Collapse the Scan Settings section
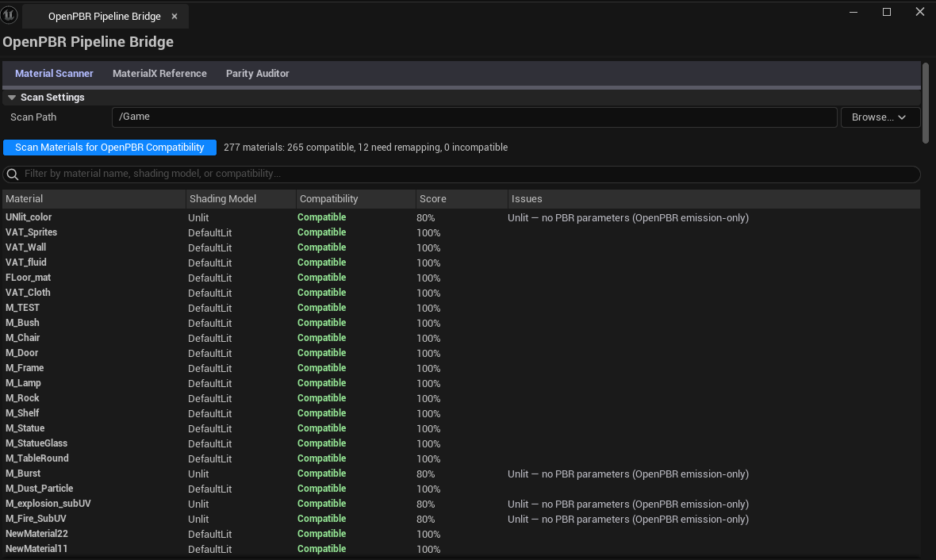Image resolution: width=936 pixels, height=560 pixels. [11, 98]
